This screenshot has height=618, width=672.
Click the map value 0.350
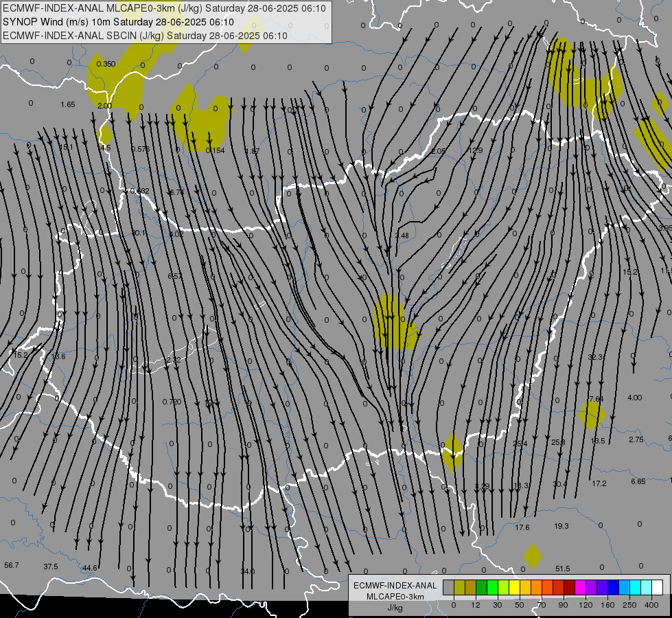pos(106,64)
